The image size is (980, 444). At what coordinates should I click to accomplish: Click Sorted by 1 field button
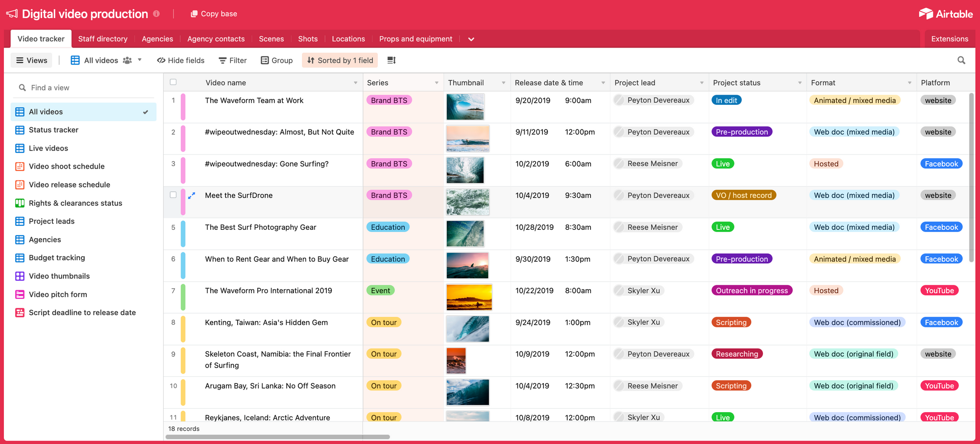coord(340,60)
